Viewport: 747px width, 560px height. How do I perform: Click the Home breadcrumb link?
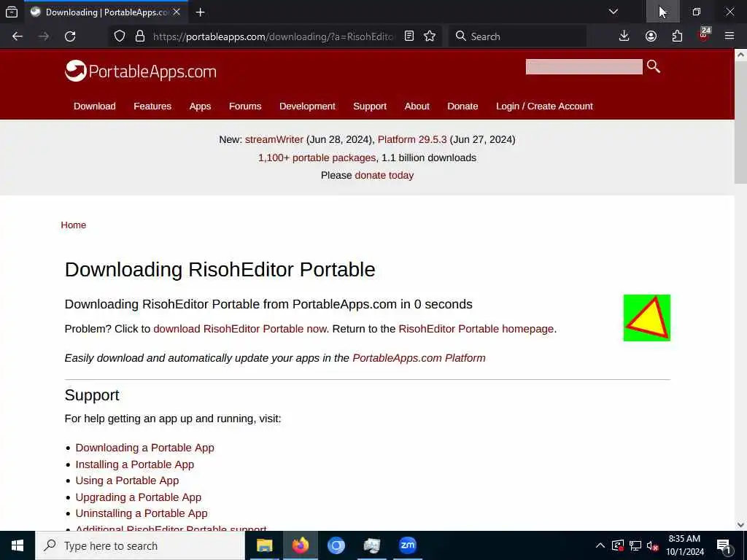(74, 225)
